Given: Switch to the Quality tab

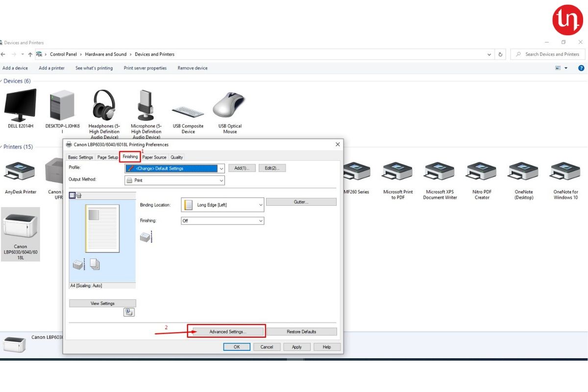Looking at the screenshot, I should point(177,157).
